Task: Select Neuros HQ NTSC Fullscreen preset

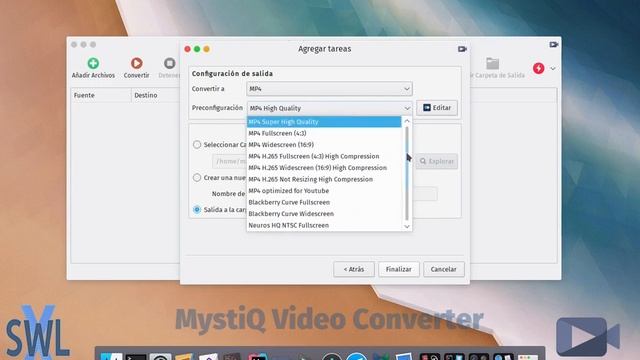Action: 324,225
